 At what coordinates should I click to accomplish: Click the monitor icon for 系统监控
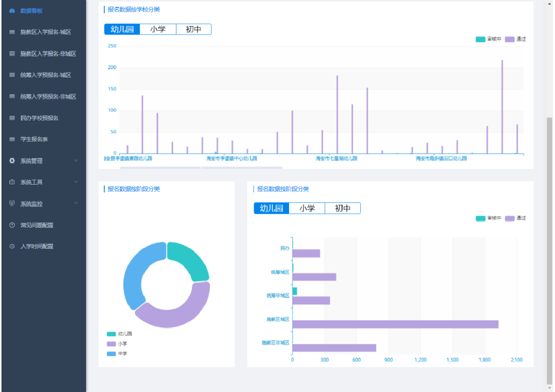point(12,203)
